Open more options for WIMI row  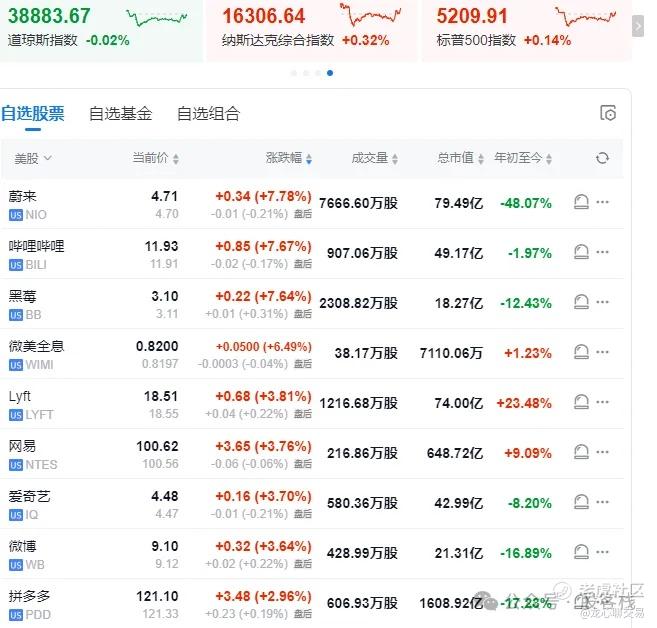[x=603, y=351]
